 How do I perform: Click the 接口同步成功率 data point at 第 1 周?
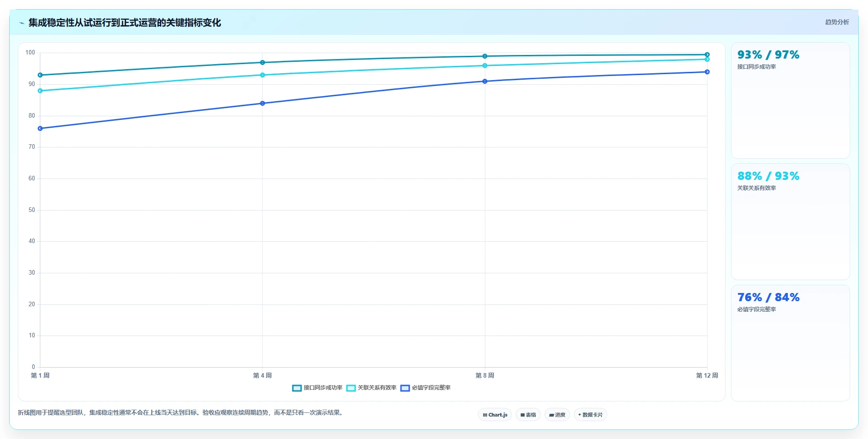(x=40, y=75)
